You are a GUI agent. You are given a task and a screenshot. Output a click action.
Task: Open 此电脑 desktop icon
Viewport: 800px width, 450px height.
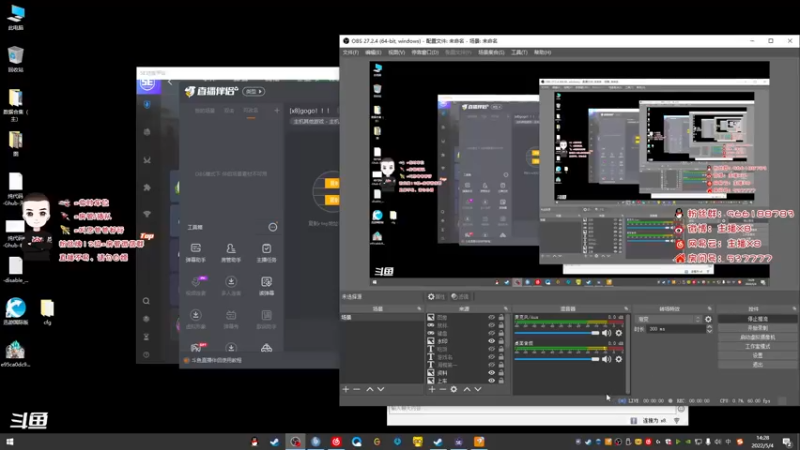[16, 17]
